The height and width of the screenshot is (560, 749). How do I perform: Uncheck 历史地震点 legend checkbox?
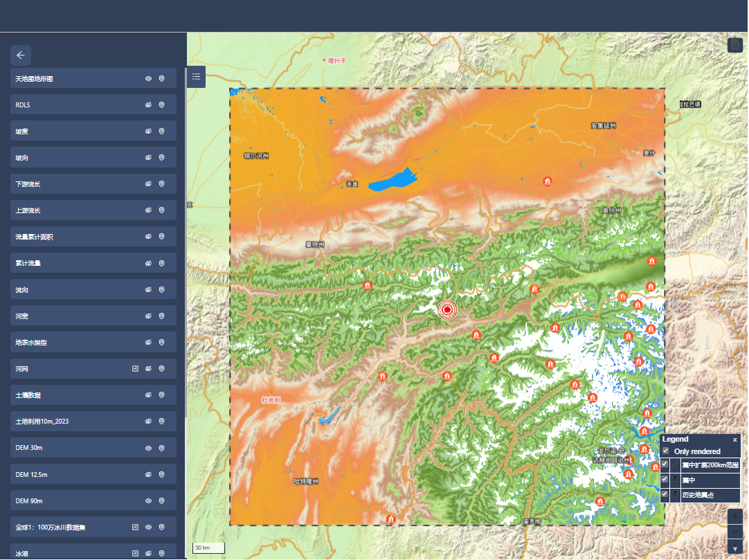tap(665, 494)
